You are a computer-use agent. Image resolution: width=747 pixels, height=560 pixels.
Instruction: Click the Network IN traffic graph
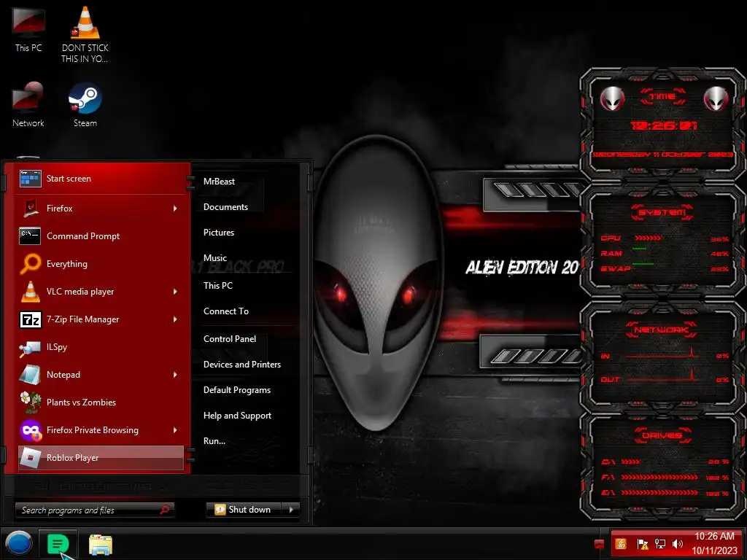click(662, 354)
